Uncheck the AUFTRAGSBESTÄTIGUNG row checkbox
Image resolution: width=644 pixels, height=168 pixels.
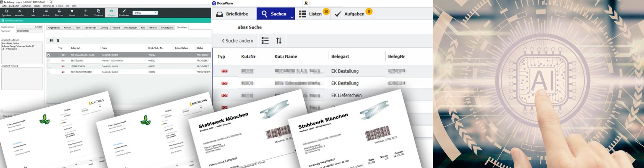pyautogui.click(x=49, y=55)
